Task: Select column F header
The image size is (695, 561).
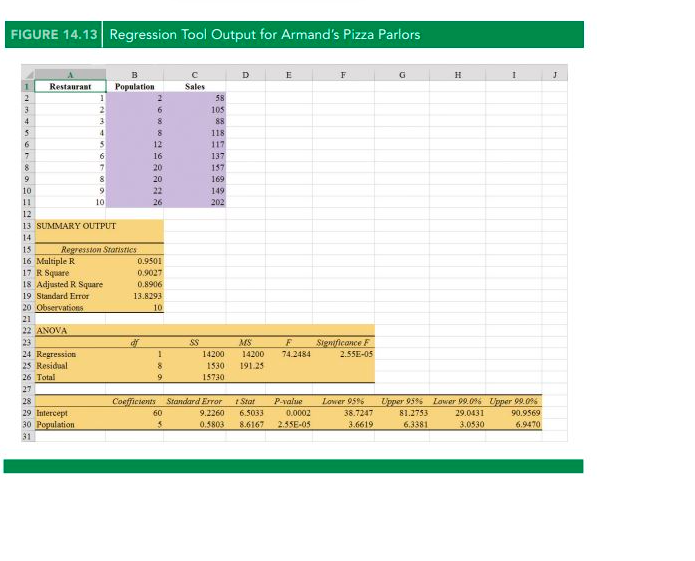Action: pos(343,75)
